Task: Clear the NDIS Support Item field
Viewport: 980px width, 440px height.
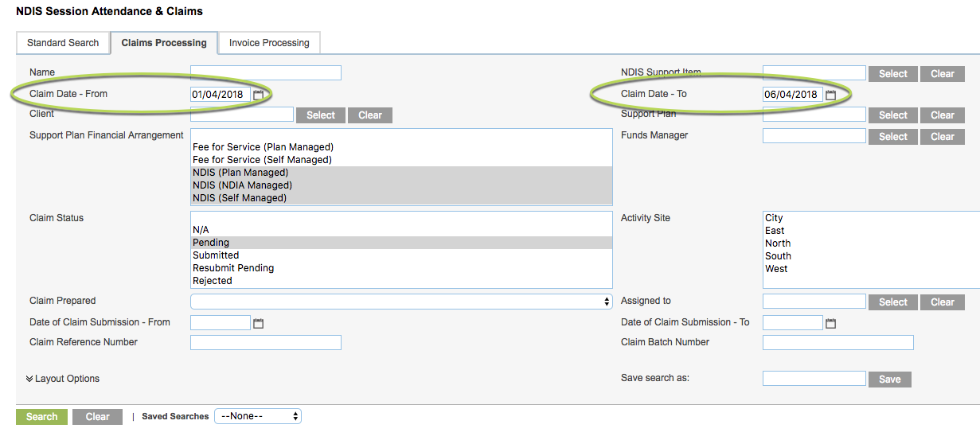Action: point(943,74)
